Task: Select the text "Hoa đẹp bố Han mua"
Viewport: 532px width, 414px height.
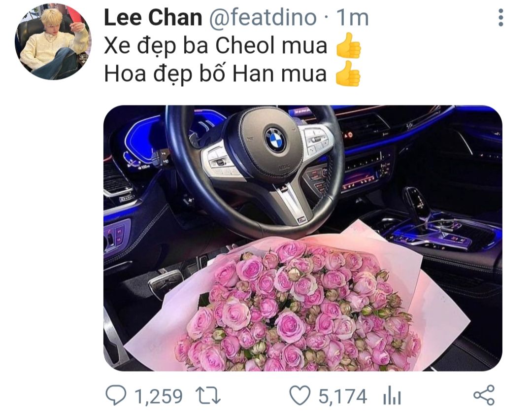Action: point(215,74)
